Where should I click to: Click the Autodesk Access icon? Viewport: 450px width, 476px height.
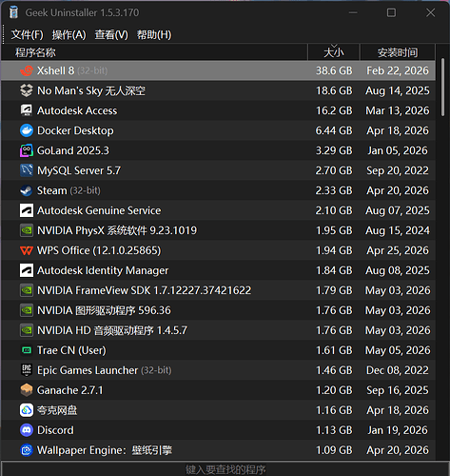27,110
